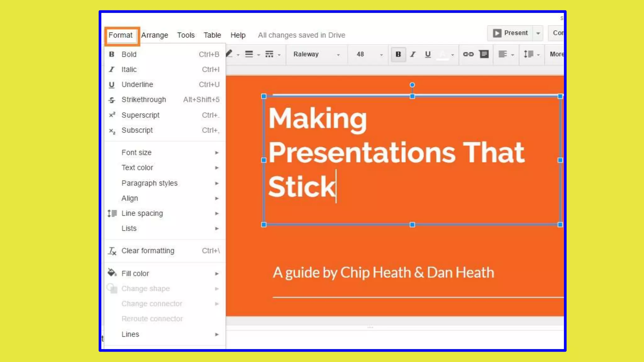Click the text align icon in toolbar

[x=503, y=54]
